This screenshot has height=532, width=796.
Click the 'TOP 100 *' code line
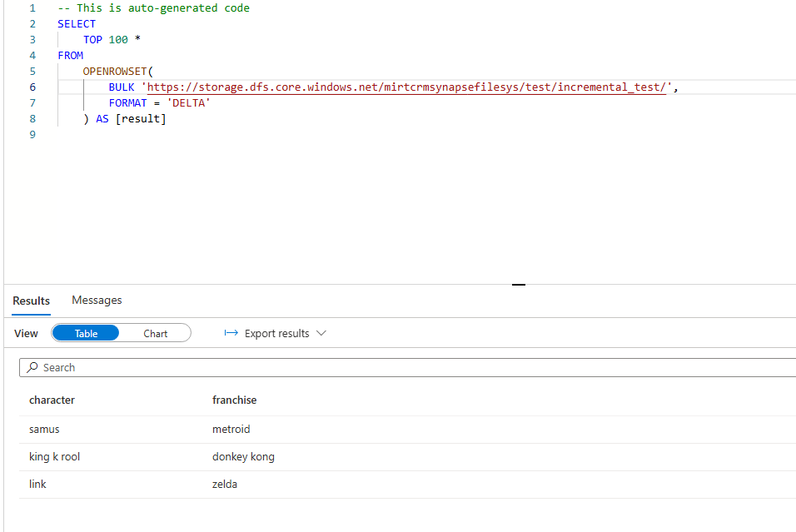point(112,40)
